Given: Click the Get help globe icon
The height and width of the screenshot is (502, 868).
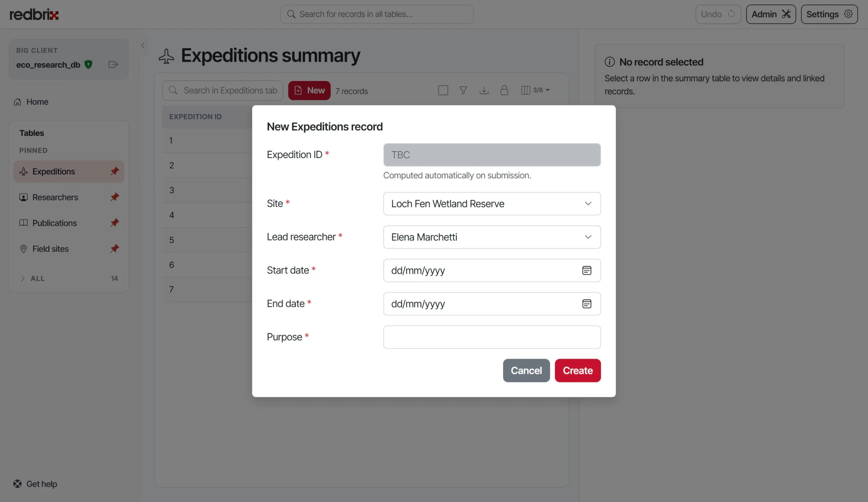Looking at the screenshot, I should pos(17,484).
